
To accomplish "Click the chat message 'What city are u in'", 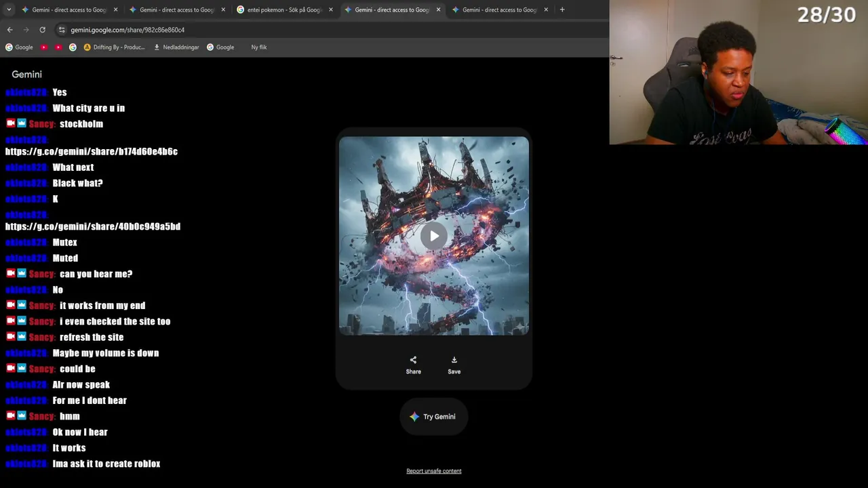I will click(89, 108).
